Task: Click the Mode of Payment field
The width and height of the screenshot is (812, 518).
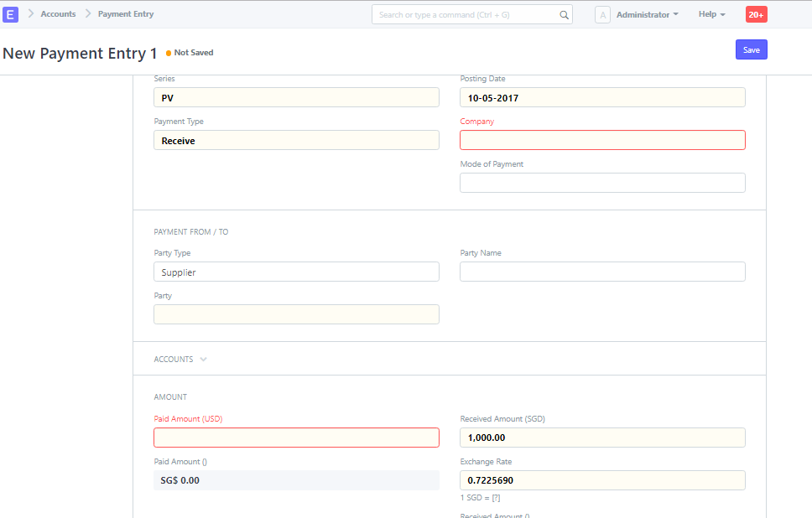Action: (602, 183)
